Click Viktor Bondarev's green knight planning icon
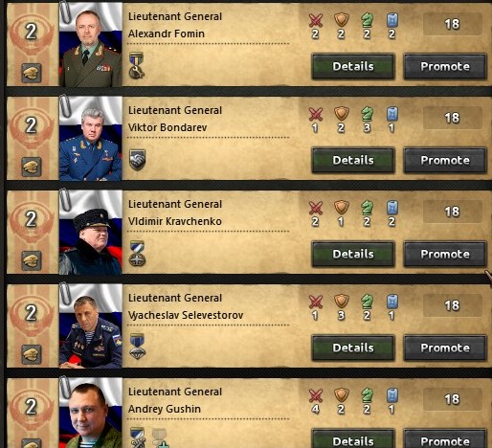 pyautogui.click(x=367, y=114)
